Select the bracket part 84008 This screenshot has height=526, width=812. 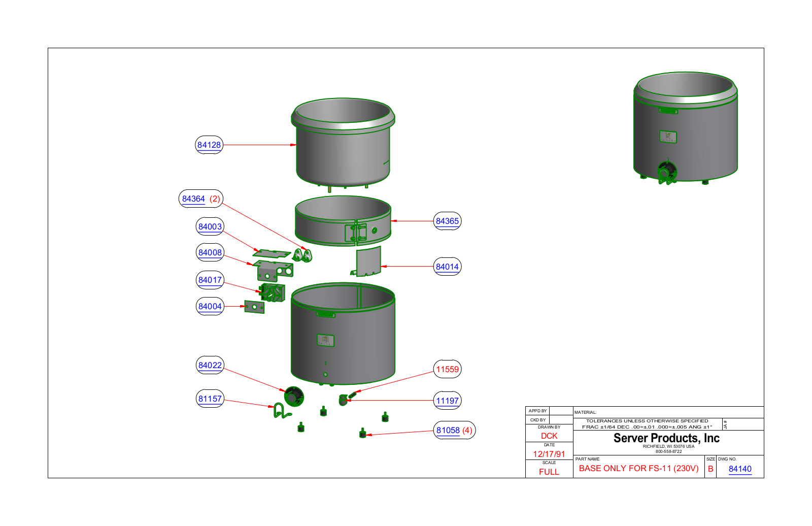coord(274,271)
